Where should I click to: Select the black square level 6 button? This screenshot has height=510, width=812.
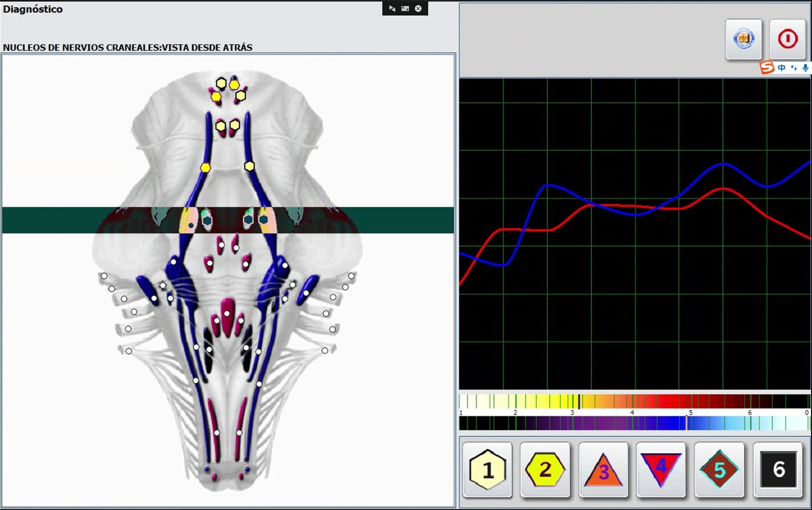(778, 470)
